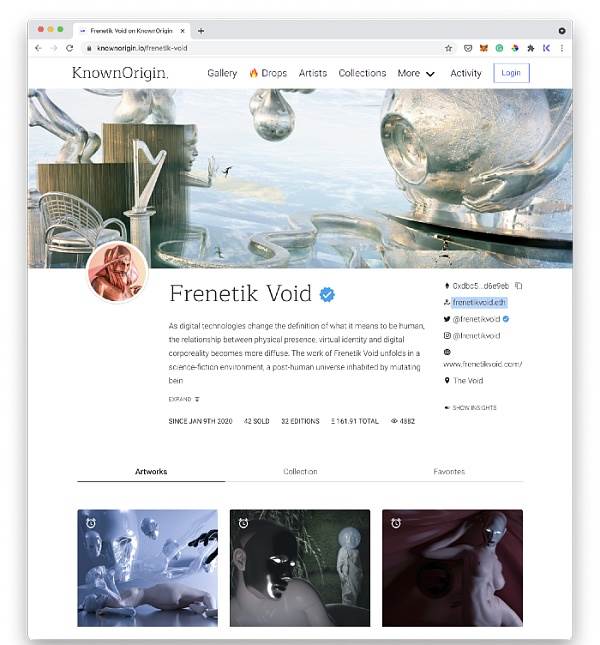
Task: Open the More dropdown menu
Action: coord(416,73)
